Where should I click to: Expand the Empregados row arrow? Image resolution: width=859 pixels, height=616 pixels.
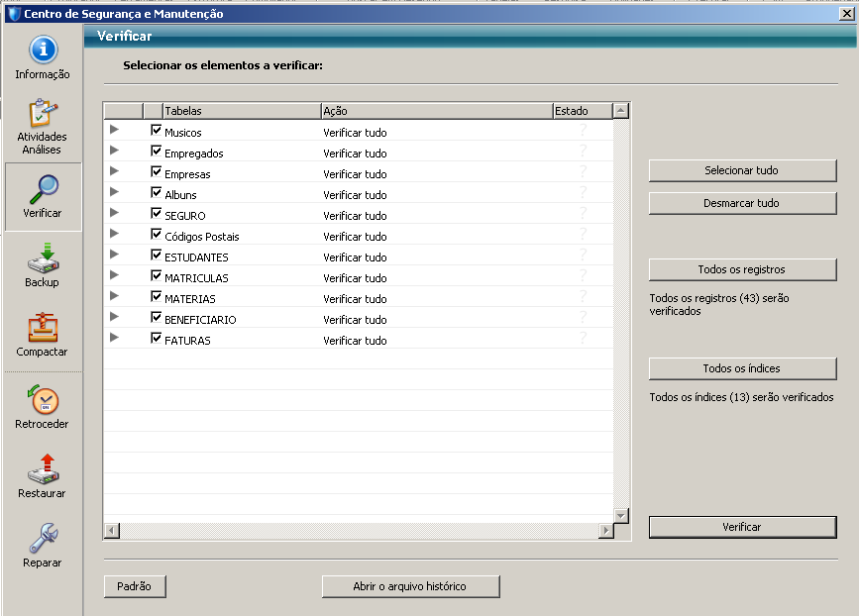tap(114, 151)
